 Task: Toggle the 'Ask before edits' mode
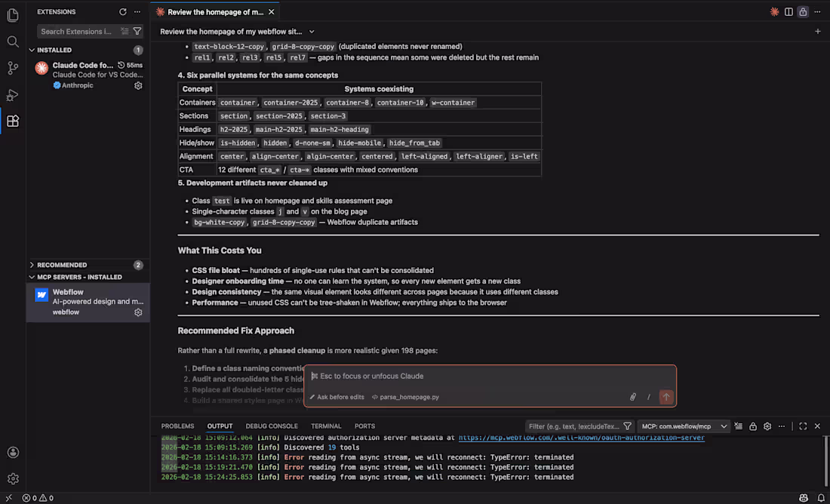tap(337, 397)
